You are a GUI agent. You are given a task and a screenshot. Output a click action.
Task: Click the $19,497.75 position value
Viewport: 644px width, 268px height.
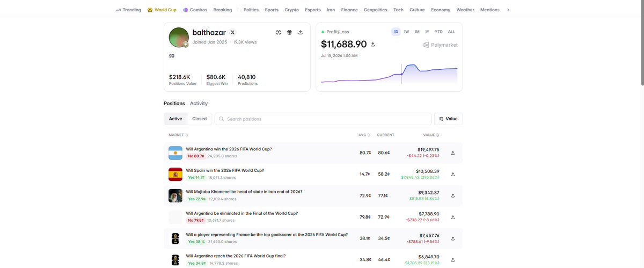[x=428, y=150]
